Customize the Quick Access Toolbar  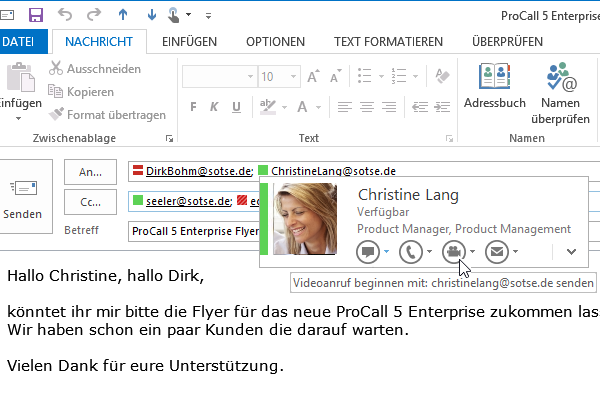coord(209,16)
